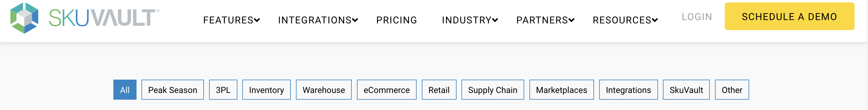Select the 3PL category filter
Screen dimensions: 868x110
point(223,90)
